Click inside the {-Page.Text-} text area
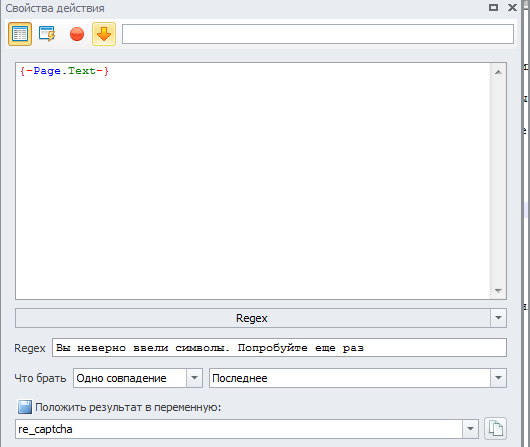530x447 pixels. 253,181
